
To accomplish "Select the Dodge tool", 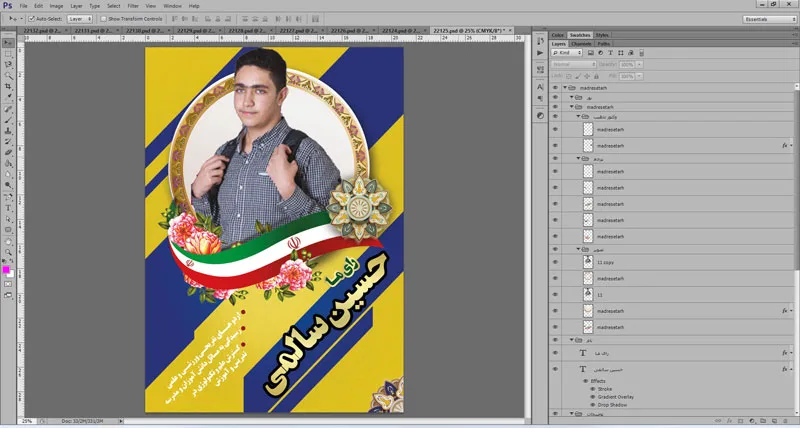I will click(x=8, y=185).
